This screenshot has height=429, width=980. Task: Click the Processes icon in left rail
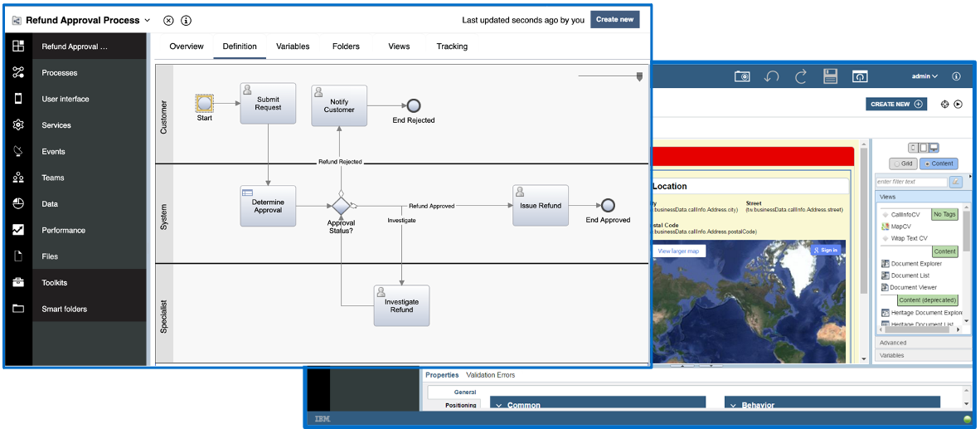tap(18, 72)
